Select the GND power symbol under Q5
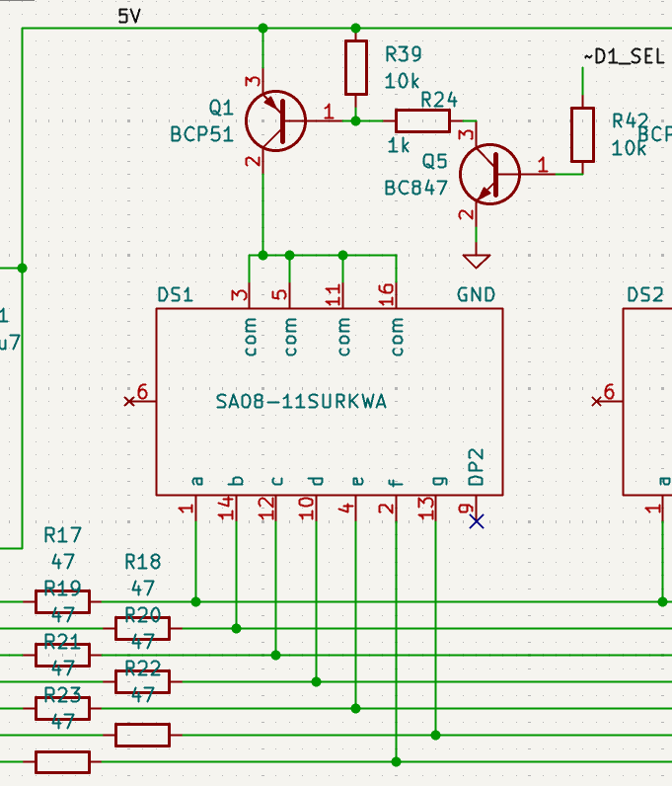Image resolution: width=672 pixels, height=786 pixels. tap(477, 260)
